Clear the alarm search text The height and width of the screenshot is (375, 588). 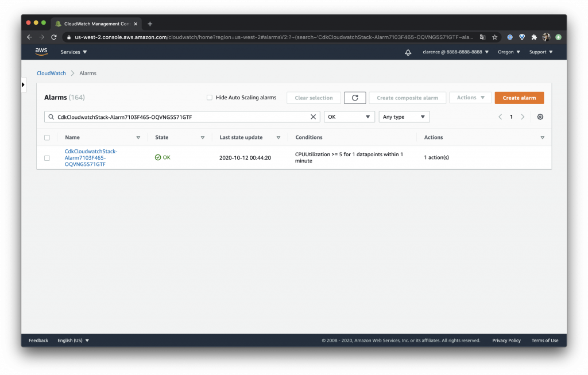pos(313,117)
